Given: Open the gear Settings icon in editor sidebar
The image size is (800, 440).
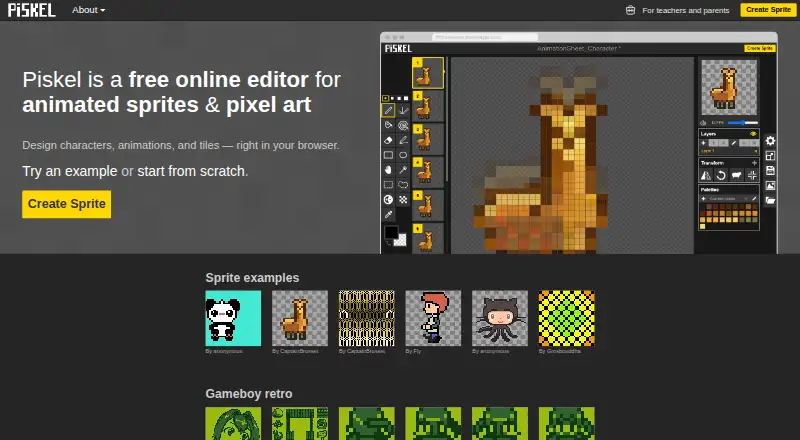Looking at the screenshot, I should pyautogui.click(x=770, y=141).
